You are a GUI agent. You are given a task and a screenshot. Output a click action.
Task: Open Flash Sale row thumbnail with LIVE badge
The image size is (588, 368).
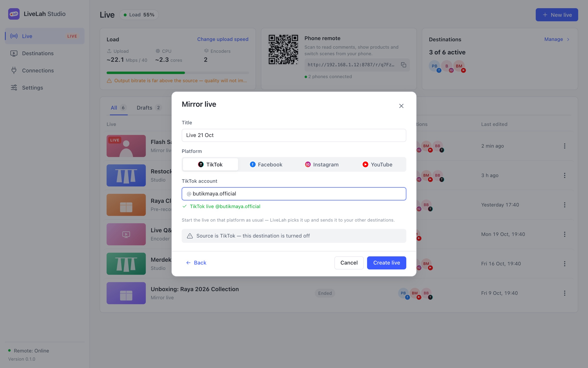(126, 146)
